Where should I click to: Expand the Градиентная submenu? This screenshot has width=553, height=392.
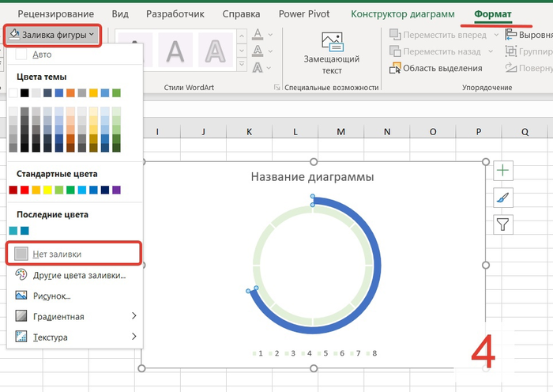coord(75,316)
